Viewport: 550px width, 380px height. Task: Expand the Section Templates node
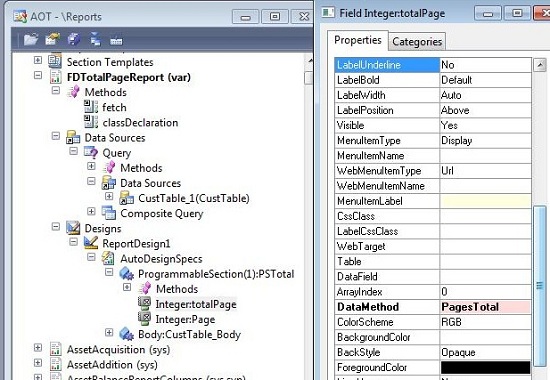(x=38, y=60)
